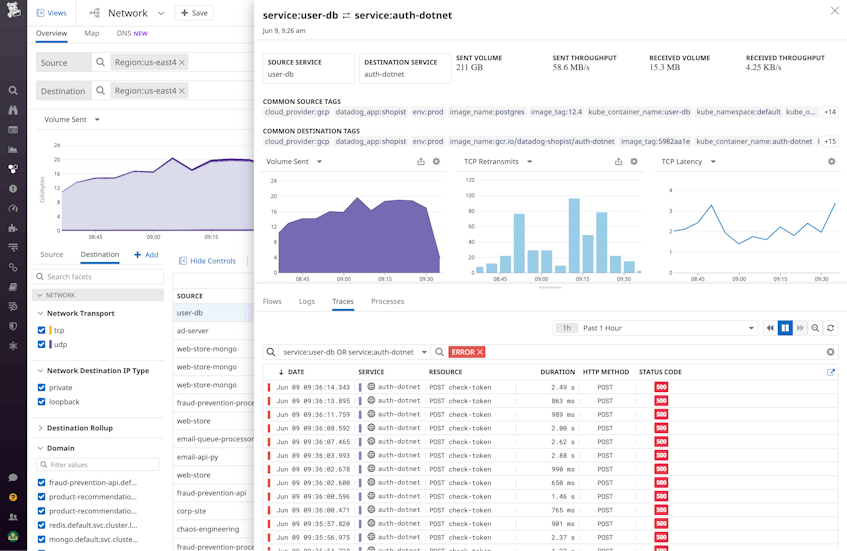Viewport: 847px width, 551px height.
Task: Open traces in a new window icon
Action: [x=831, y=372]
